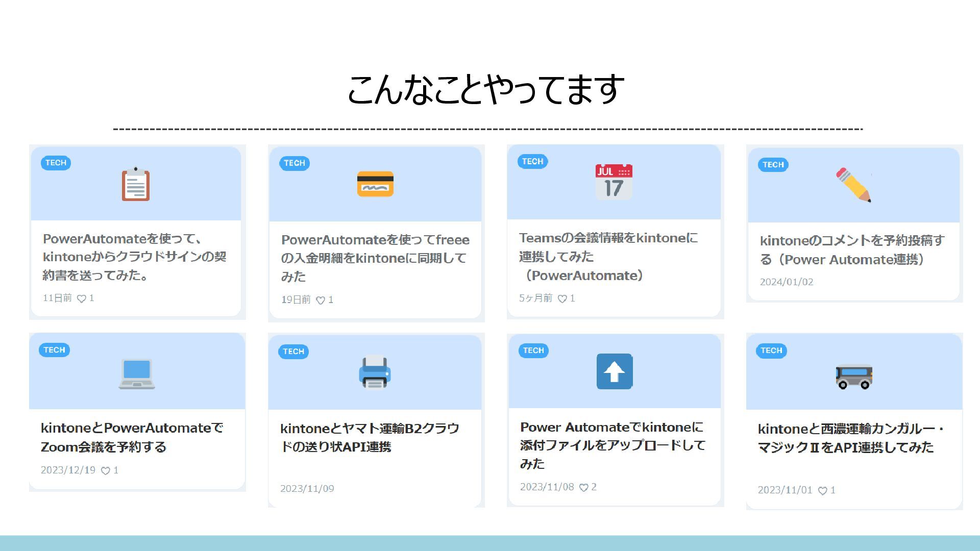Click the 19日前 timestamp
Viewport: 980px width, 551px height.
click(x=296, y=299)
